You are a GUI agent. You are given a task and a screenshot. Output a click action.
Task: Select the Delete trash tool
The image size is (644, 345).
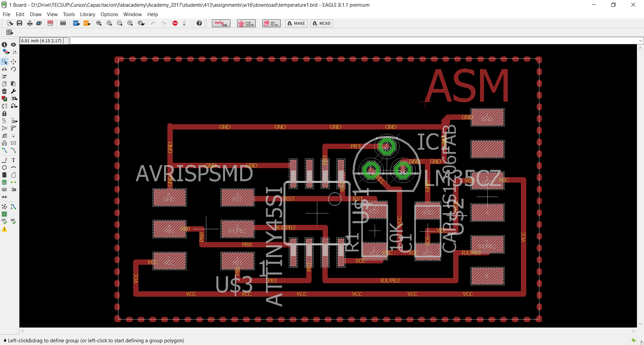pos(4,91)
